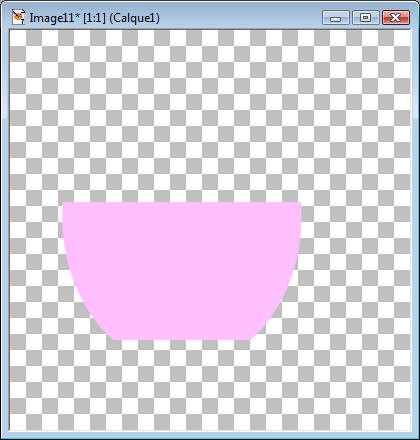Click the top-left corner of the canvas
The width and height of the screenshot is (420, 440).
click(10, 30)
